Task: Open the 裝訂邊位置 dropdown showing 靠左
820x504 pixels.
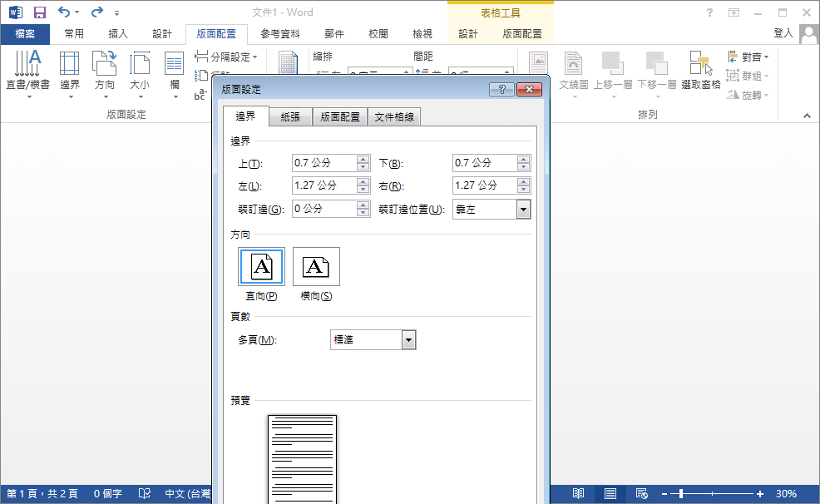Action: (523, 209)
